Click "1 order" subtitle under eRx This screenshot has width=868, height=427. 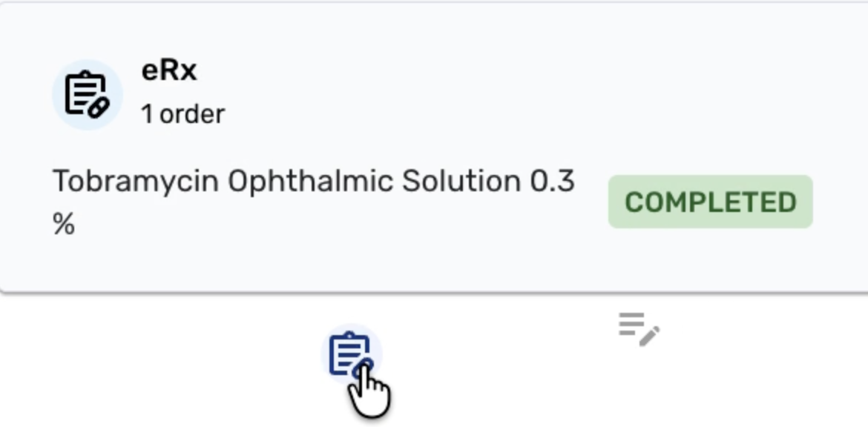coord(183,114)
